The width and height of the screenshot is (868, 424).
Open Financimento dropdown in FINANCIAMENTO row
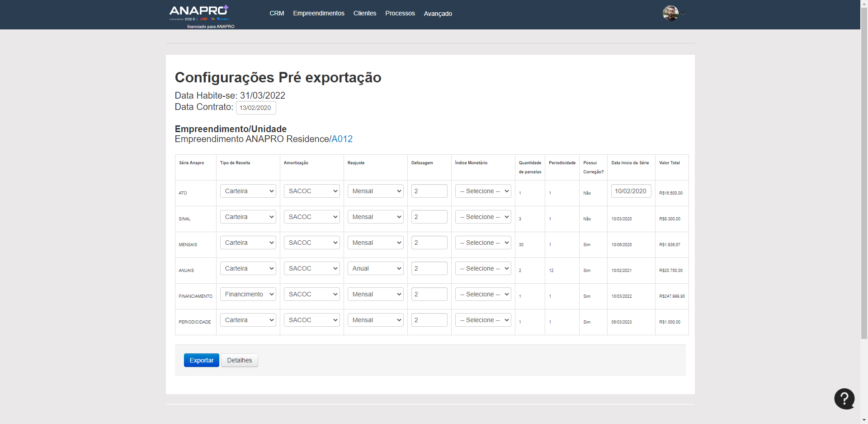coord(248,294)
